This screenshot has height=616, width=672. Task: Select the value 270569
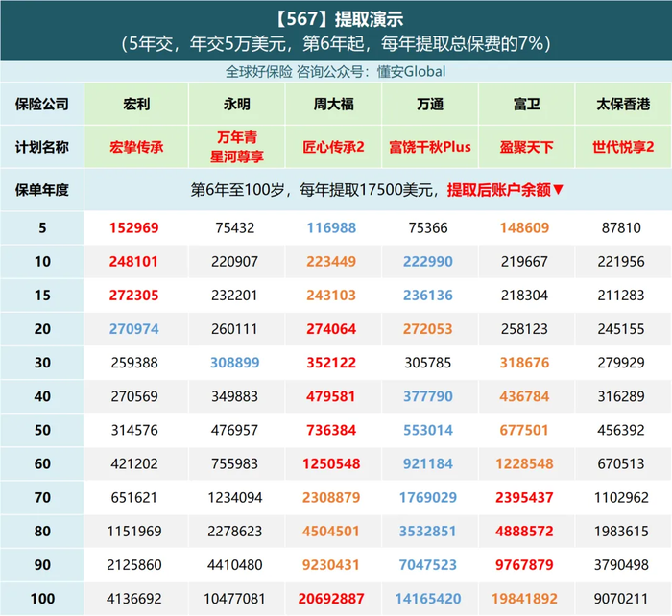click(x=134, y=396)
